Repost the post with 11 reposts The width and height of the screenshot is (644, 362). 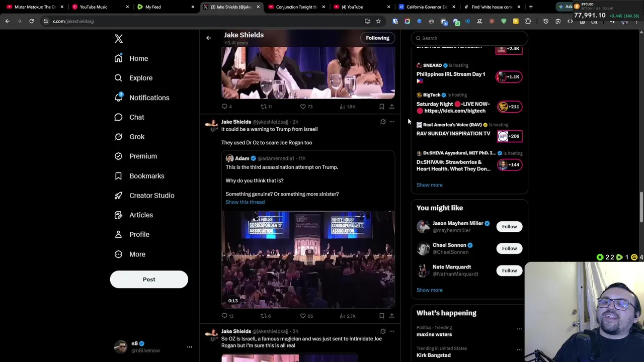(x=266, y=107)
